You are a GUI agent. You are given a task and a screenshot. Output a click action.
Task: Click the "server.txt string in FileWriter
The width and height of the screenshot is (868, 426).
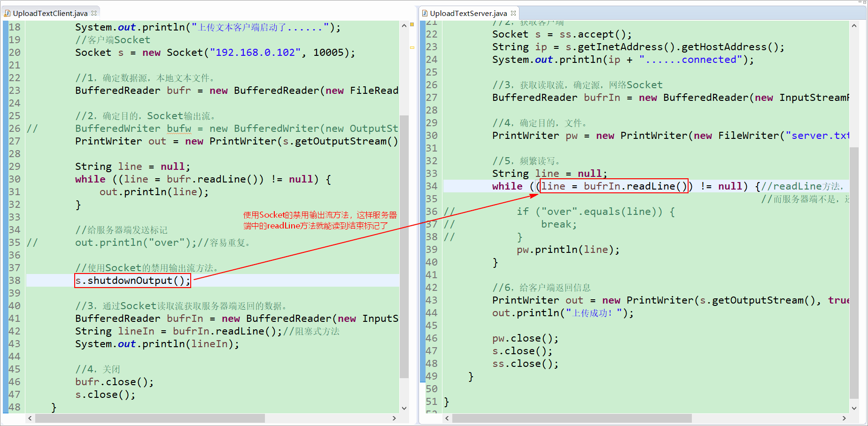(817, 136)
